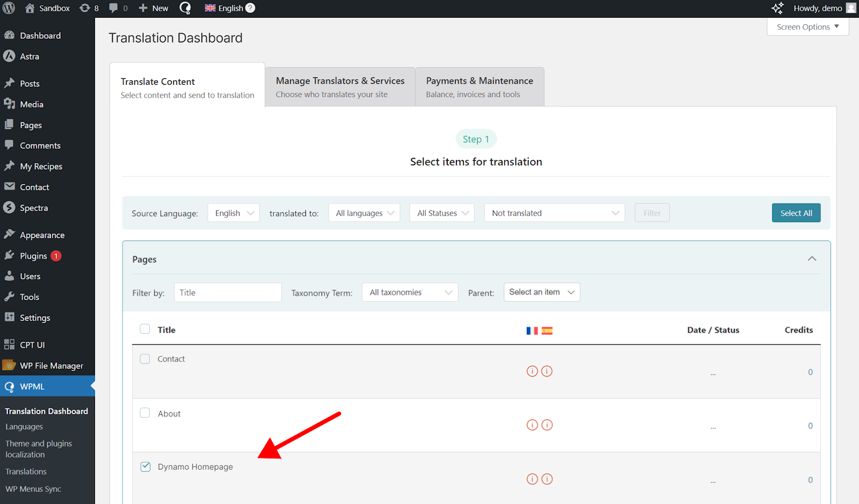Open Languages in WPML submenu
The image size is (859, 504).
point(24,427)
